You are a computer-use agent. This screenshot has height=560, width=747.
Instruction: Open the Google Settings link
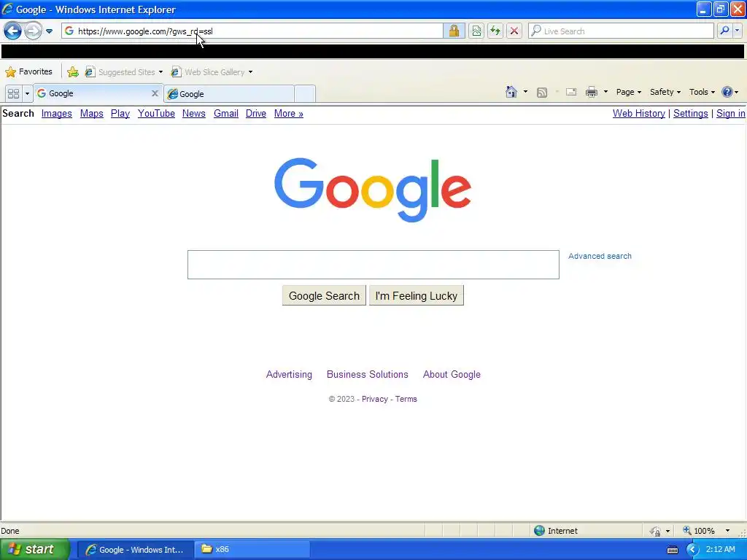pyautogui.click(x=690, y=113)
